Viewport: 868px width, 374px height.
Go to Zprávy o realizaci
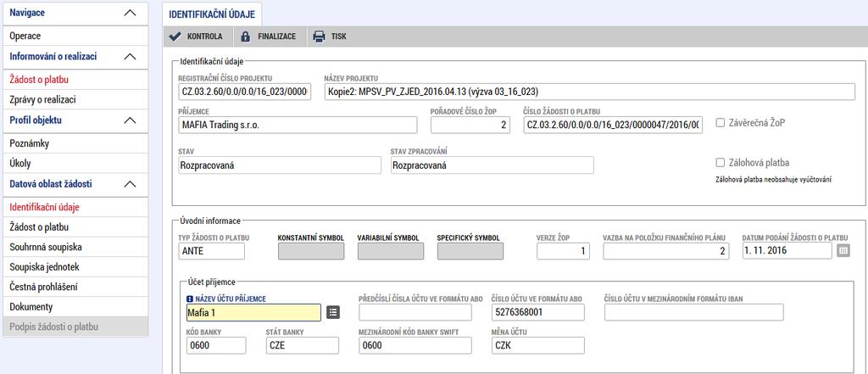click(x=75, y=100)
